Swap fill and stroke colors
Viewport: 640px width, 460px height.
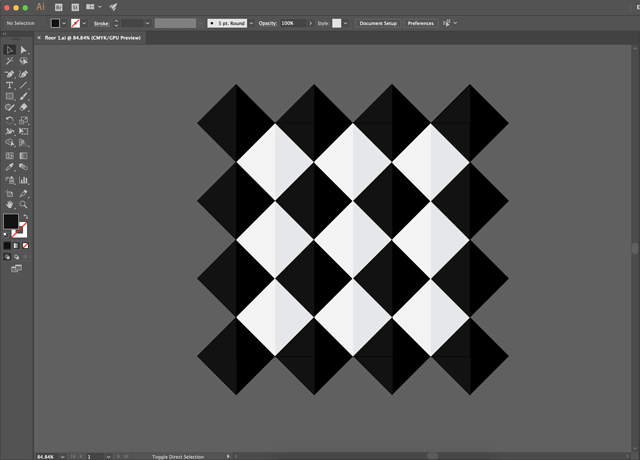click(x=27, y=215)
